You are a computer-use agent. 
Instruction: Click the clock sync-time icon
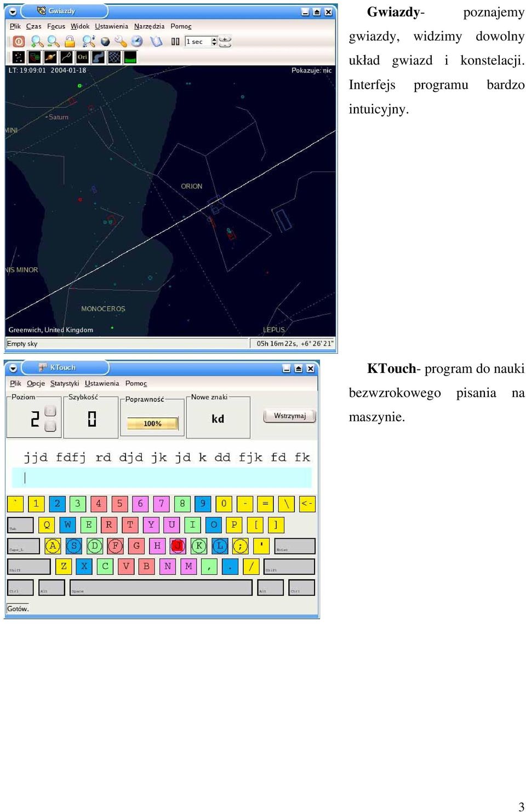137,41
